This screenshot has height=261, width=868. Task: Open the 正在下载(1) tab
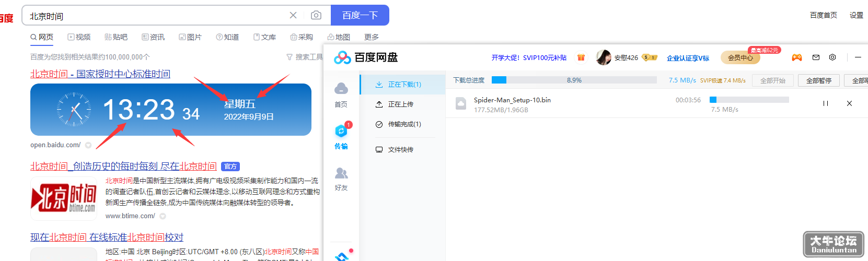(402, 85)
